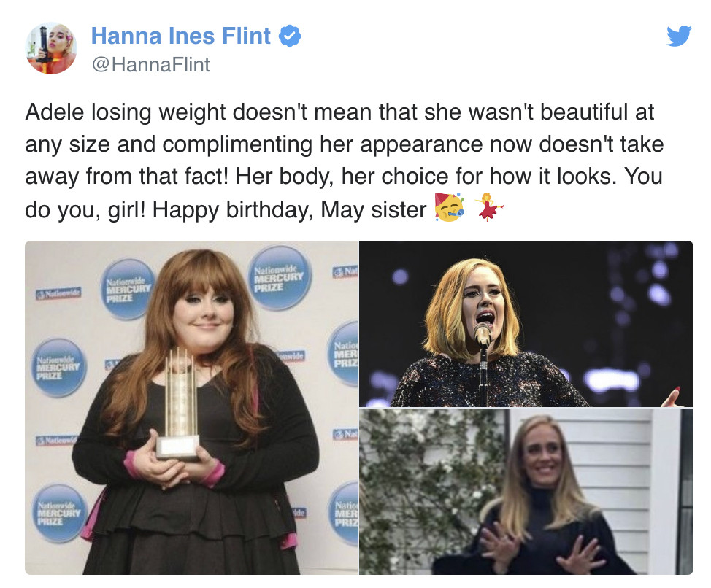
Task: Open the left Mercury Prize photo
Action: pos(191,407)
